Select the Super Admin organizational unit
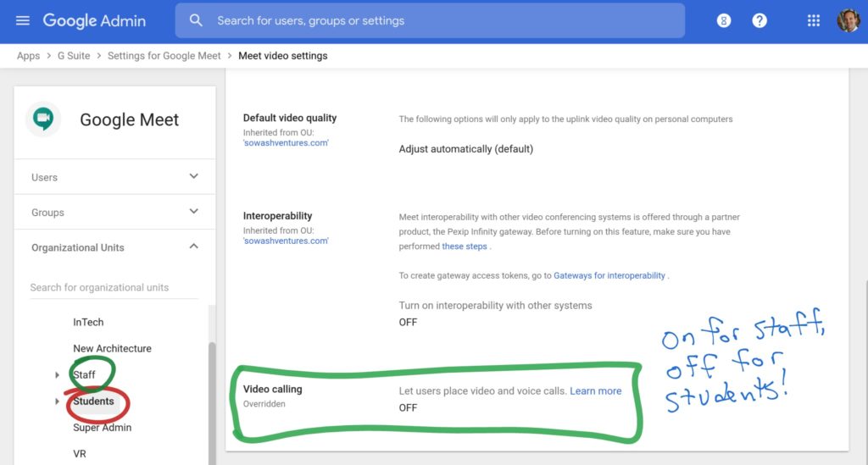Viewport: 868px width, 465px height. (102, 428)
